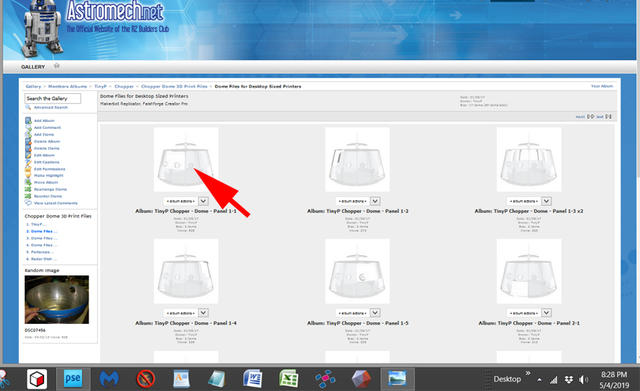Click the speaker volume icon in system tray
Screen dimensions: 640x391
point(584,380)
